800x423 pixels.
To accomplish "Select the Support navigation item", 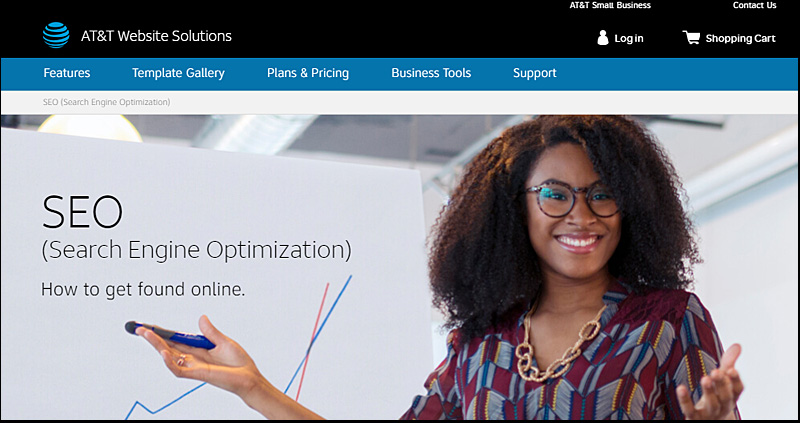I will tap(535, 73).
